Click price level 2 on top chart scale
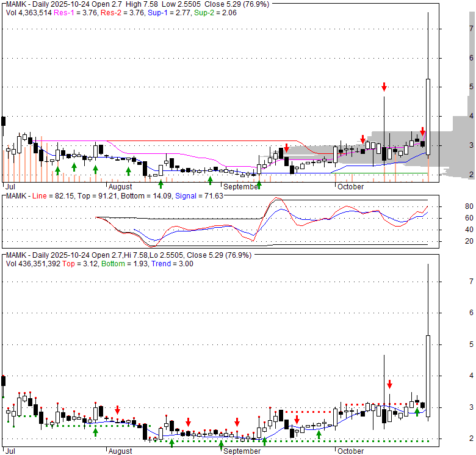Viewport: 476px width, 455px height. click(x=471, y=174)
